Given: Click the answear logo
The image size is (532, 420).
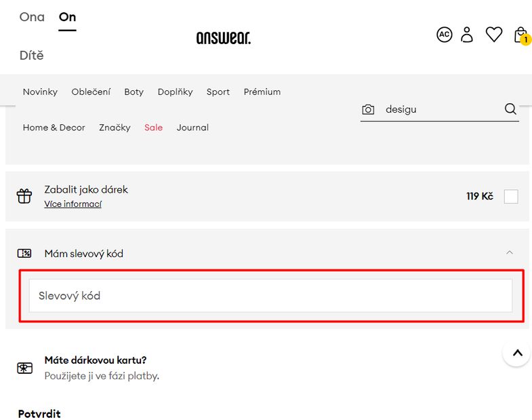Looking at the screenshot, I should pos(224,38).
